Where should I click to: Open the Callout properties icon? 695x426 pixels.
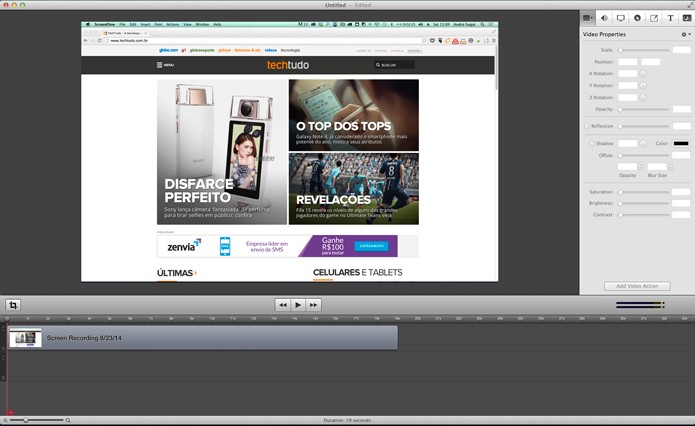tap(637, 18)
